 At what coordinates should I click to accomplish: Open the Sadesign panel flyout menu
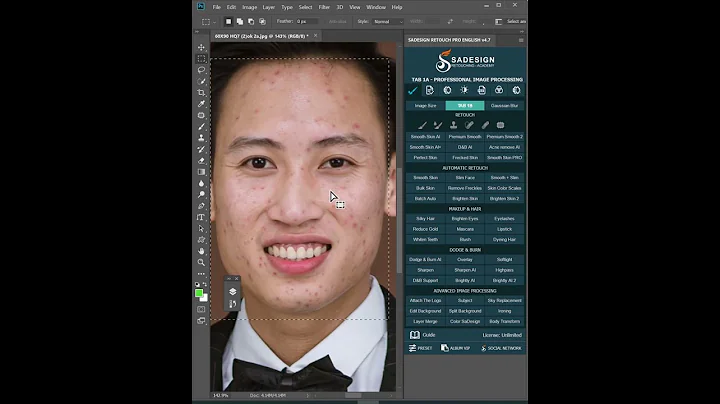pyautogui.click(x=521, y=40)
